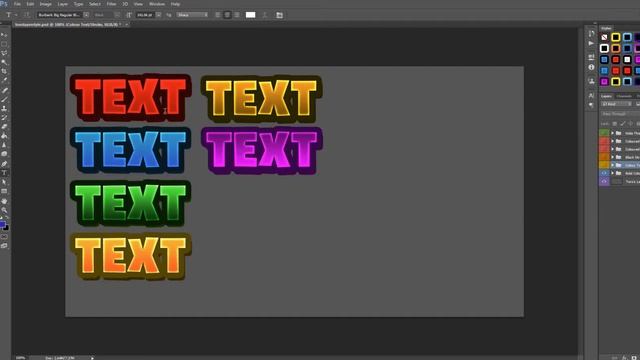Click the red TEXT artwork on canvas
640x360 pixels.
(x=130, y=98)
